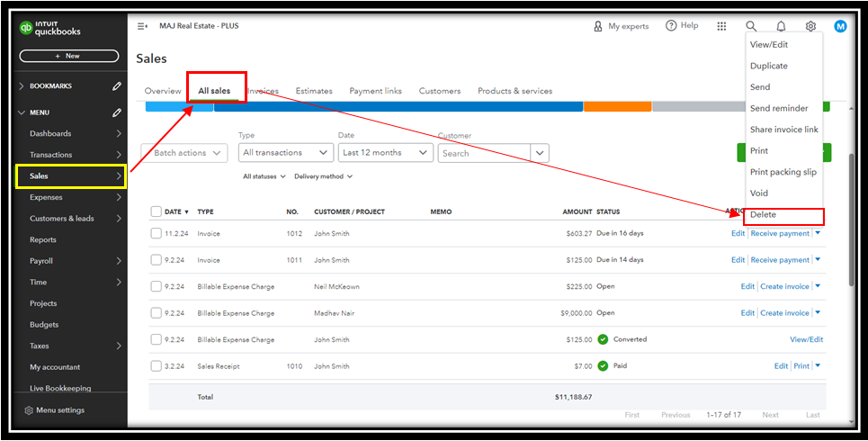This screenshot has height=441, width=868.
Task: Click the Customer search input field
Action: [x=484, y=154]
